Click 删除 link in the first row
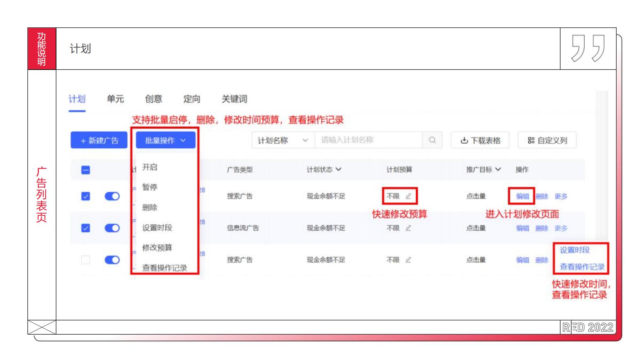 [x=542, y=196]
